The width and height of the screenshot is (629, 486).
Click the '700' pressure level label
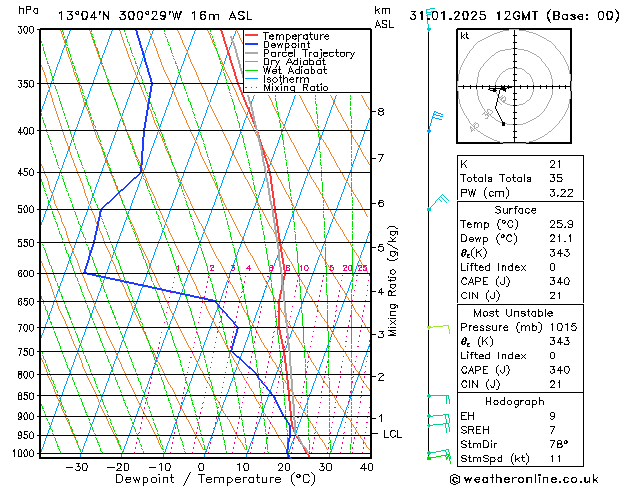(x=28, y=328)
